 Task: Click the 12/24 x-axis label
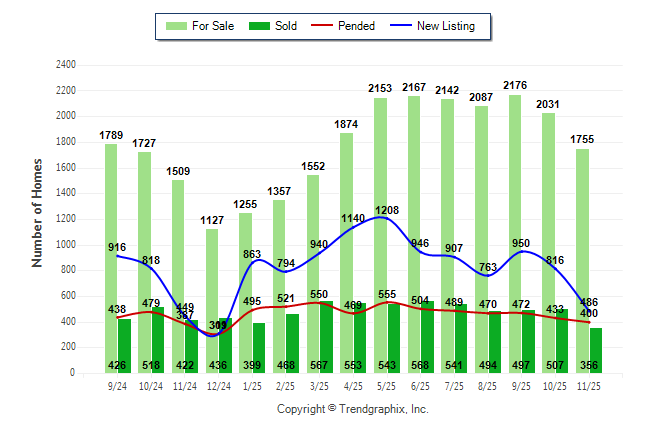(219, 385)
